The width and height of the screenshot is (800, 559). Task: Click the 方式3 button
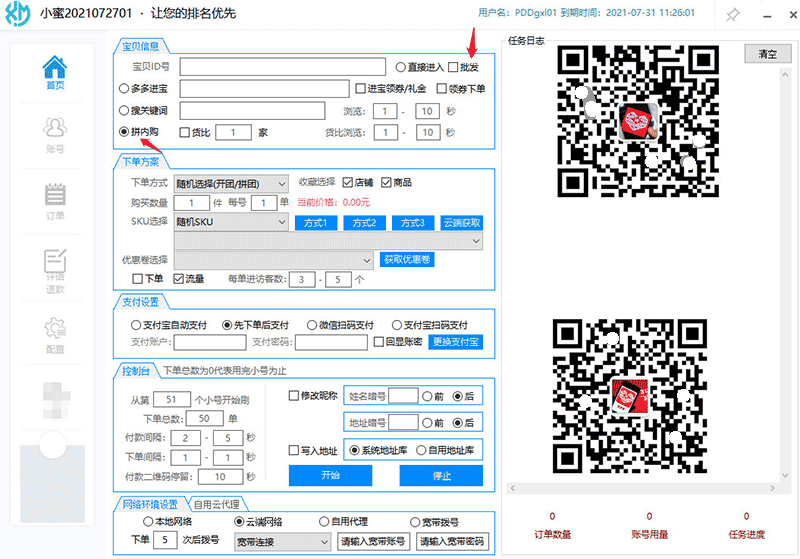pos(413,223)
